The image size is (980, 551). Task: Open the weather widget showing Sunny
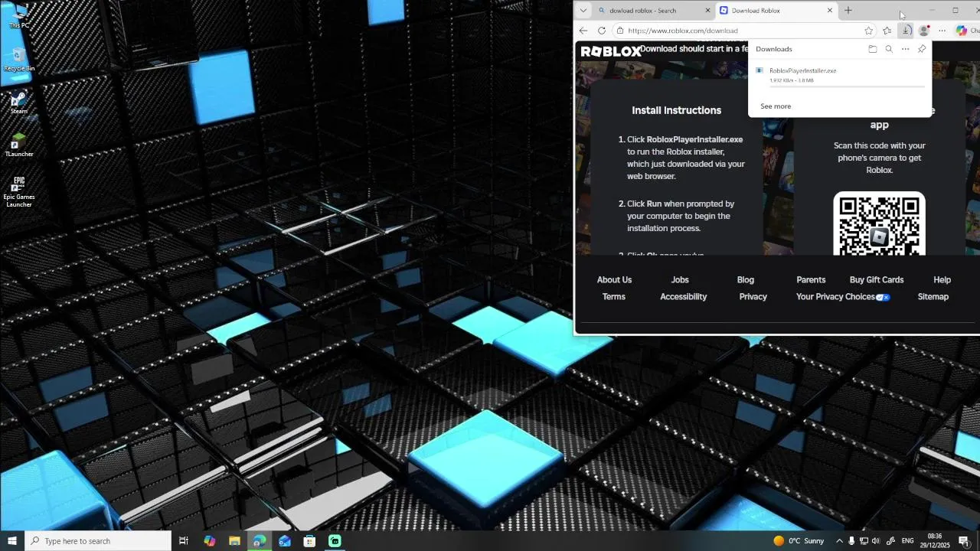[799, 541]
